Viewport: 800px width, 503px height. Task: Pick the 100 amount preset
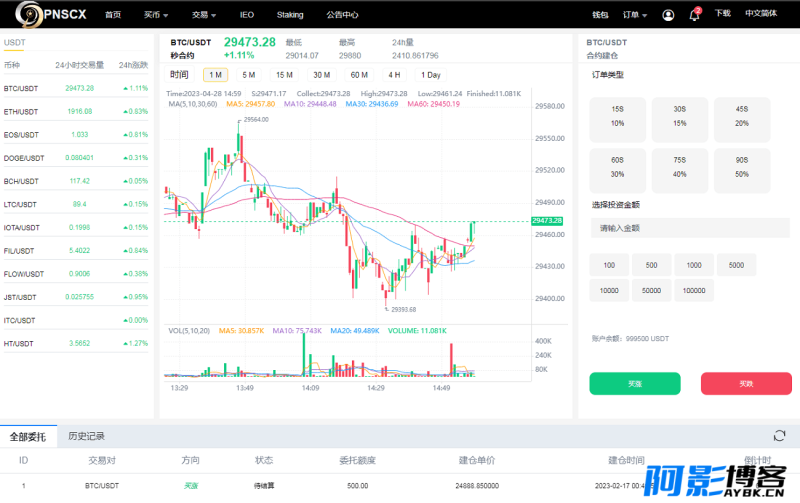tap(609, 265)
